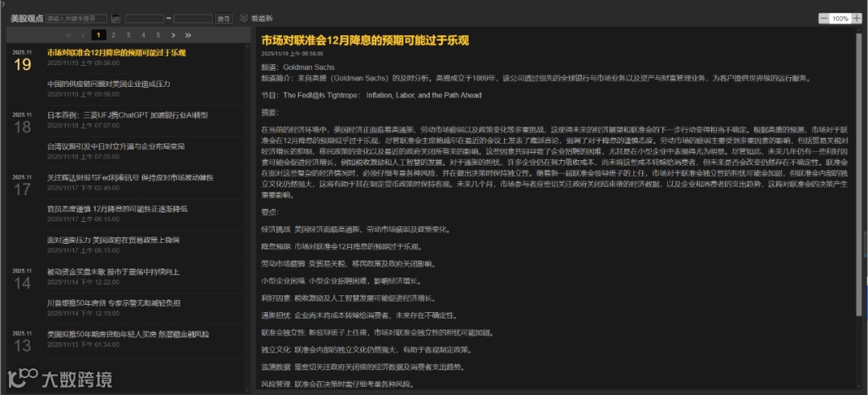Click the start date input field
This screenshot has width=868, height=395.
pyautogui.click(x=145, y=19)
